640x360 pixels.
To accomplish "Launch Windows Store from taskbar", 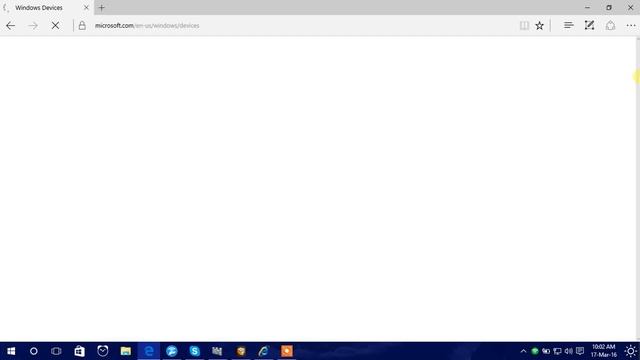I will [79, 351].
